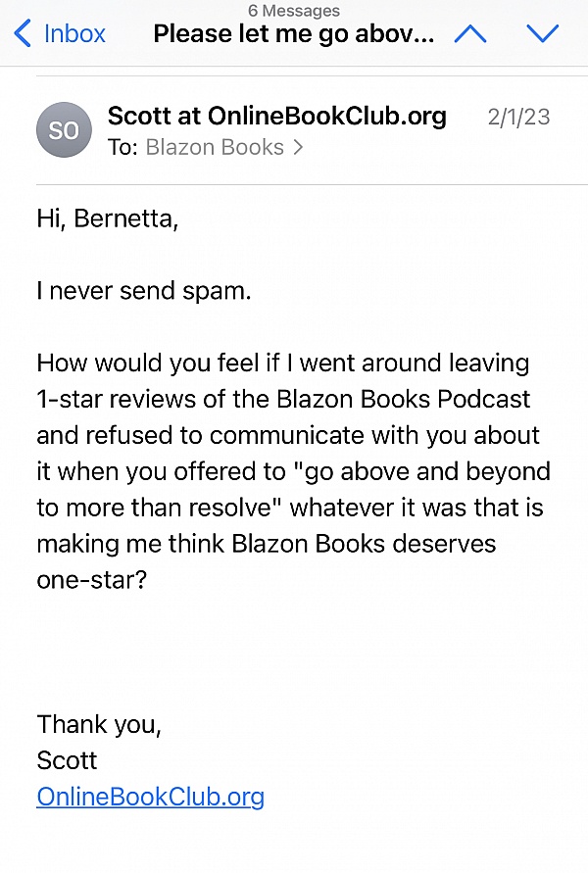Viewport: 588px width, 873px height.
Task: Open the OnlineBookClub.org signature link
Action: (150, 797)
